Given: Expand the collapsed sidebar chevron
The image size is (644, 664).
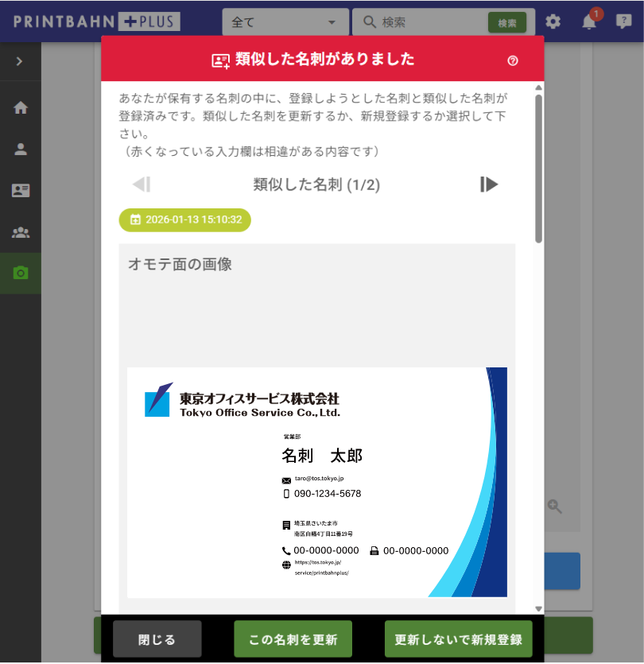Looking at the screenshot, I should 19,60.
